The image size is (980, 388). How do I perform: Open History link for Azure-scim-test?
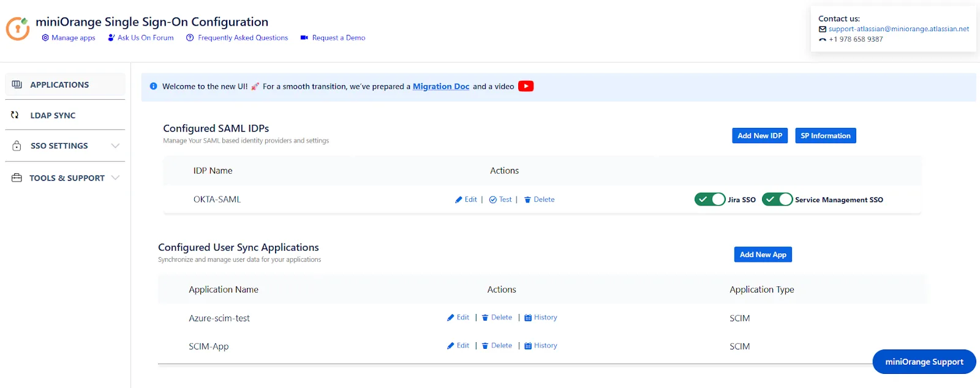pos(546,317)
